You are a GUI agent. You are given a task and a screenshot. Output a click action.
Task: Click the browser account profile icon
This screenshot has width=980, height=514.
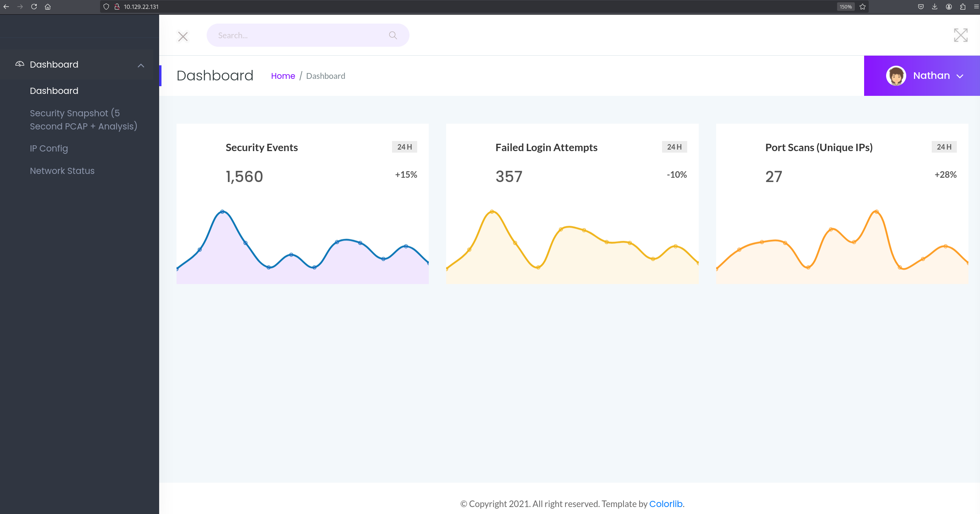point(949,7)
